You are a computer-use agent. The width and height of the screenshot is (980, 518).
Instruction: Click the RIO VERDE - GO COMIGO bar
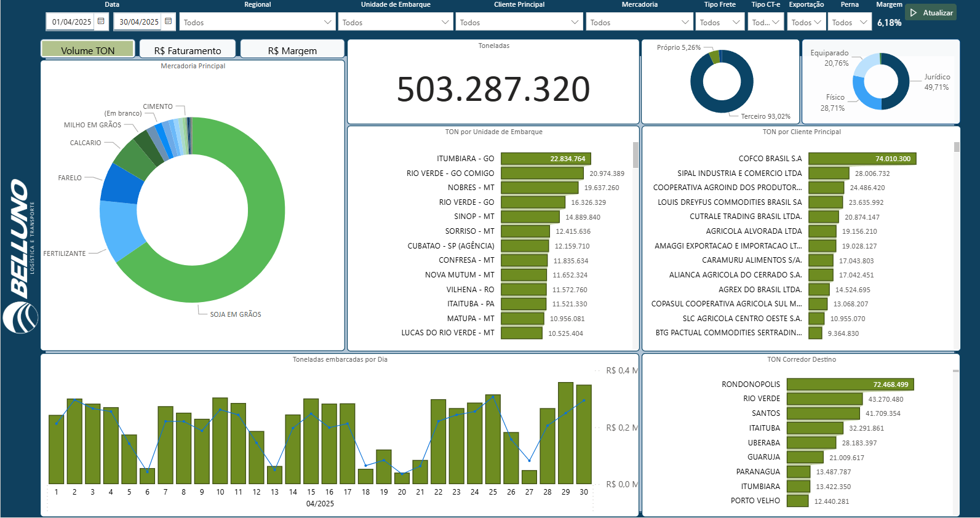[542, 173]
